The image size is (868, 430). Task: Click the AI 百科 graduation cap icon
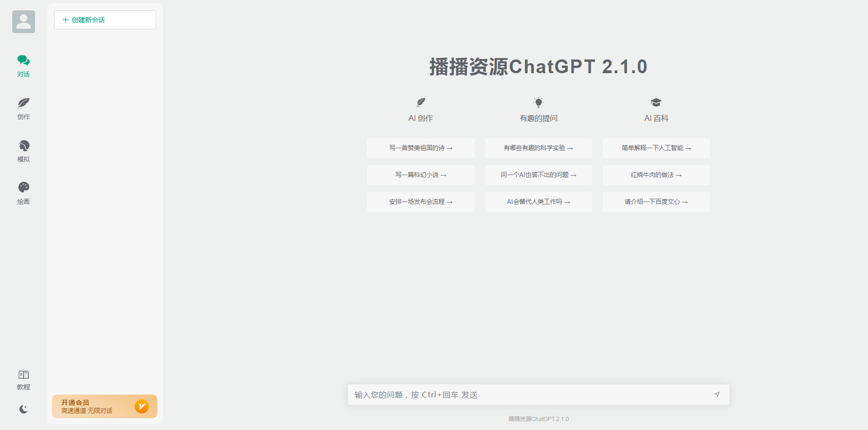click(656, 102)
